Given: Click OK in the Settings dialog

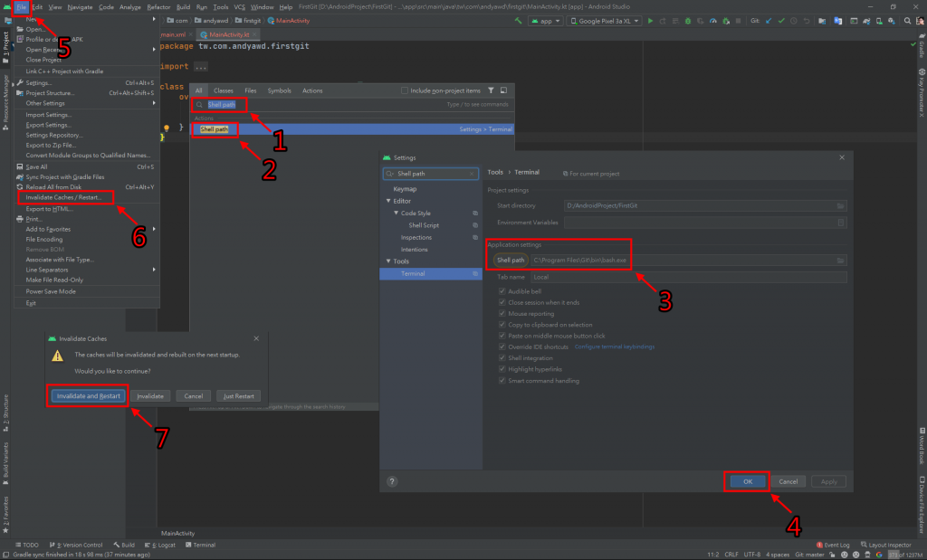Looking at the screenshot, I should pos(747,481).
